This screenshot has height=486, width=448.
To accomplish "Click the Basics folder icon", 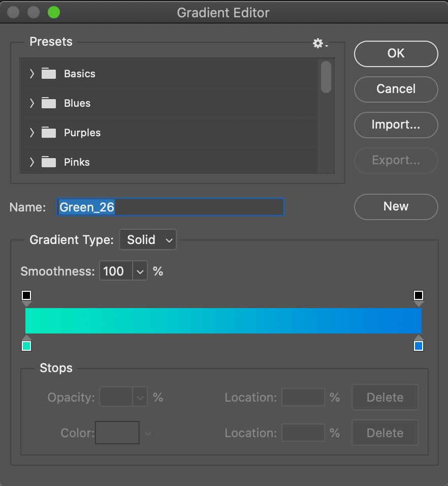I will pyautogui.click(x=49, y=74).
